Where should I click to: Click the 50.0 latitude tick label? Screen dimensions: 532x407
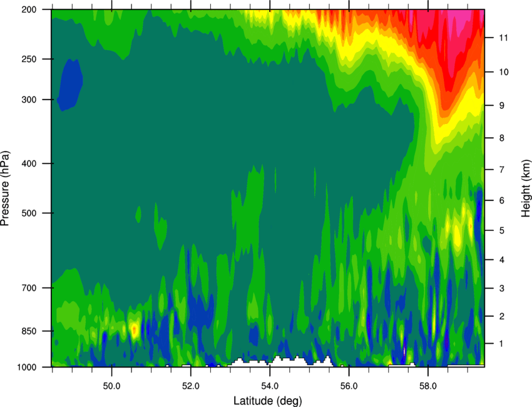click(111, 386)
